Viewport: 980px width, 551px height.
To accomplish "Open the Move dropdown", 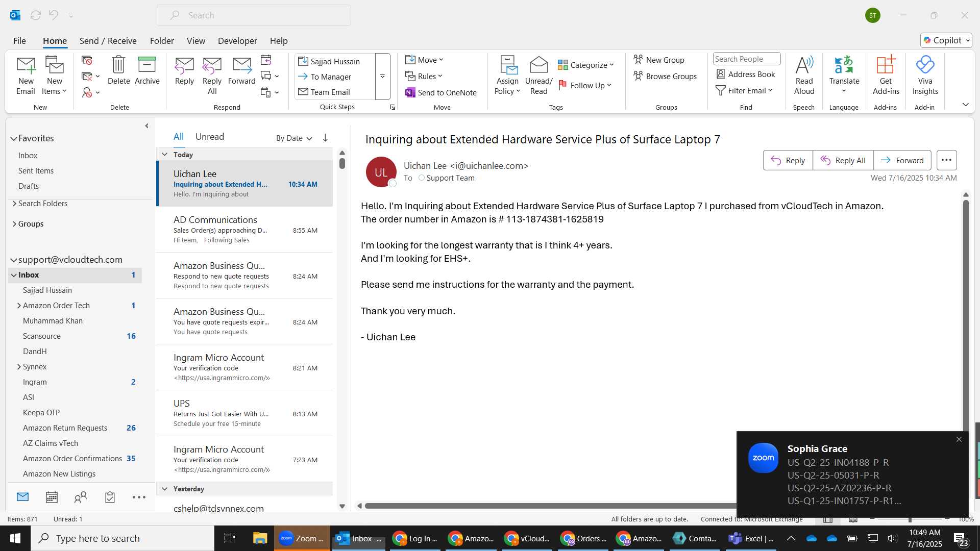I will click(x=424, y=60).
